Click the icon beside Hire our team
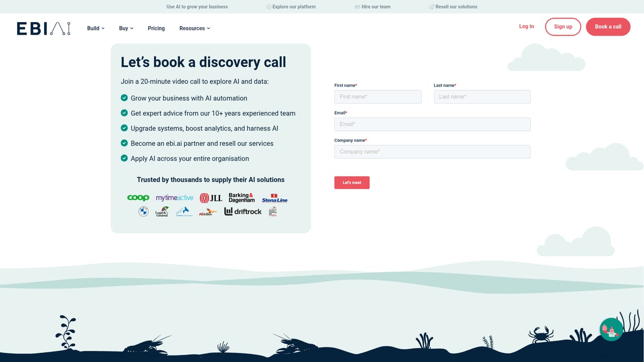The height and width of the screenshot is (362, 644). 357,7
